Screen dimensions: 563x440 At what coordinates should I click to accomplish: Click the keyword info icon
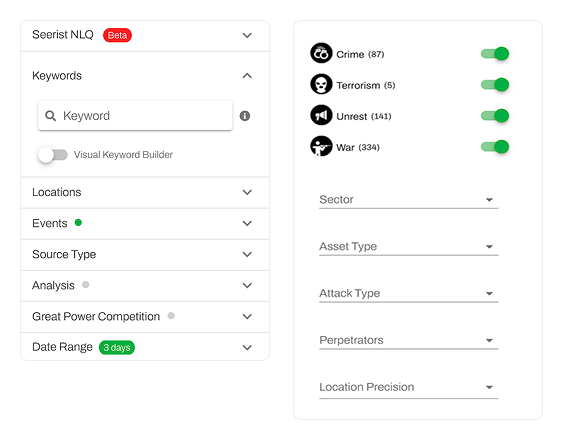(245, 116)
